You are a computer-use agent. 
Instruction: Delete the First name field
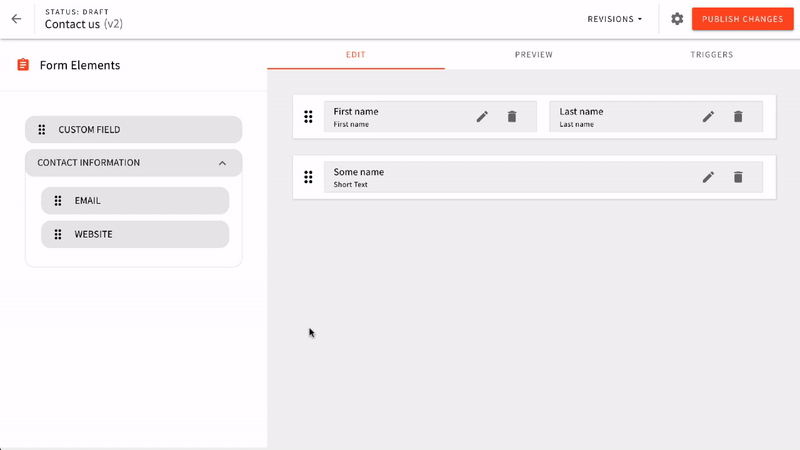tap(512, 117)
